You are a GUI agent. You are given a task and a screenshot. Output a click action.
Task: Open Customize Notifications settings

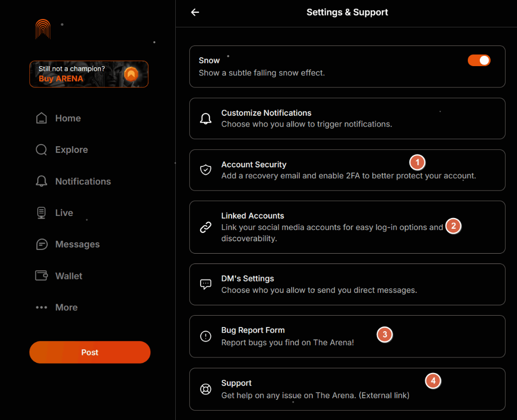pos(347,118)
